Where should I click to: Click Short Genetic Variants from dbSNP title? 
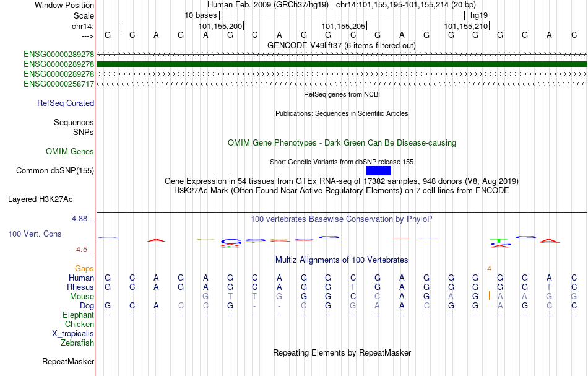tap(342, 162)
